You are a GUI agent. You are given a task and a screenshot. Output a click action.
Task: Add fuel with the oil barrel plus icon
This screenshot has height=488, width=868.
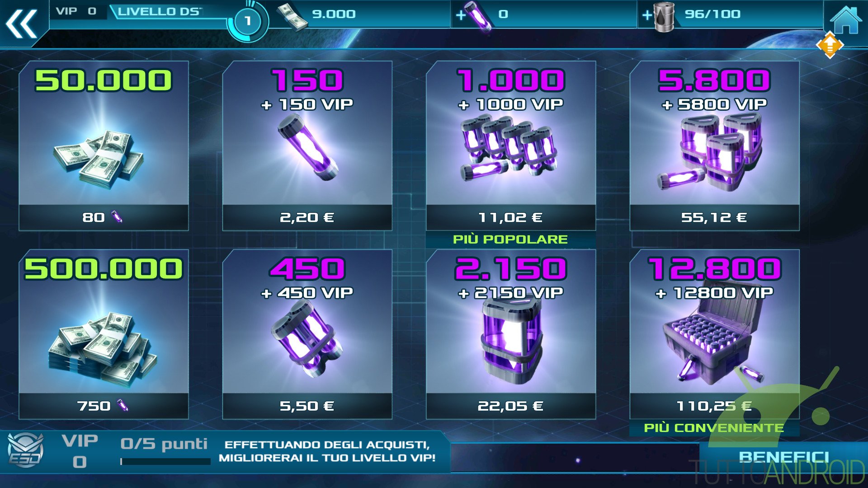tap(647, 15)
